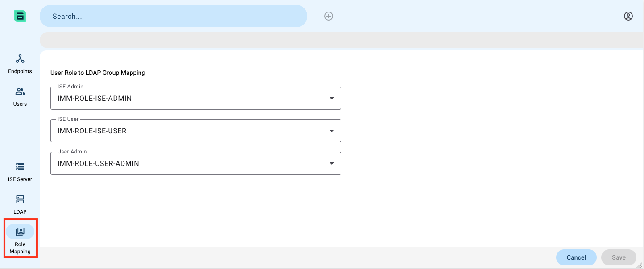Expand the ISE User dropdown arrow
This screenshot has width=644, height=269.
point(332,131)
